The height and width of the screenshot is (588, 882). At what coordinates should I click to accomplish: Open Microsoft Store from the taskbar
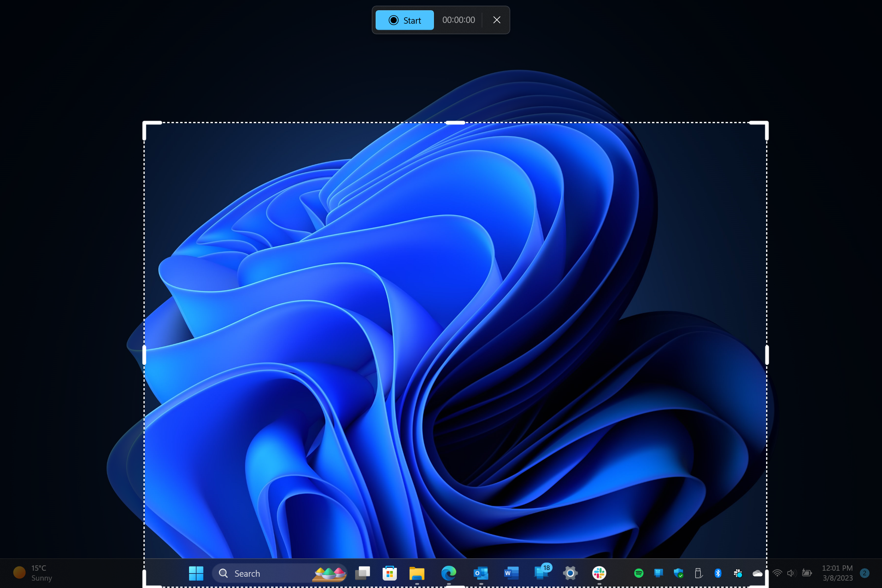[x=390, y=573]
